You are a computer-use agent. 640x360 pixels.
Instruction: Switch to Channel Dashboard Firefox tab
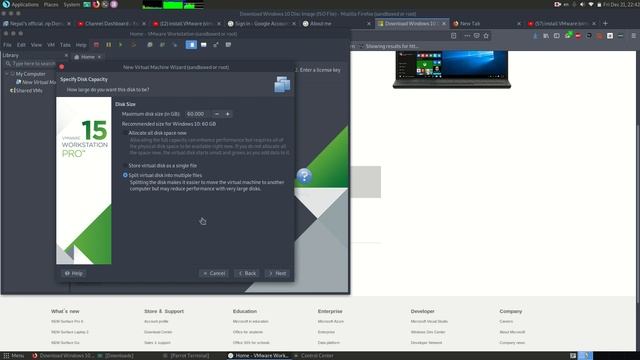pos(111,24)
